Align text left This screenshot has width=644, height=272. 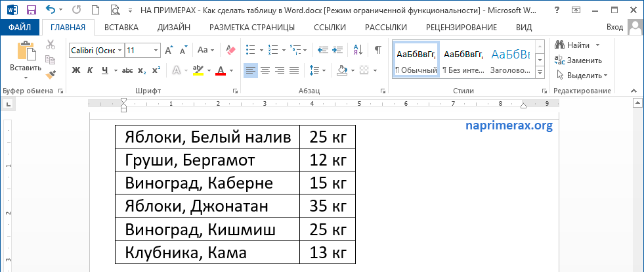coord(251,71)
